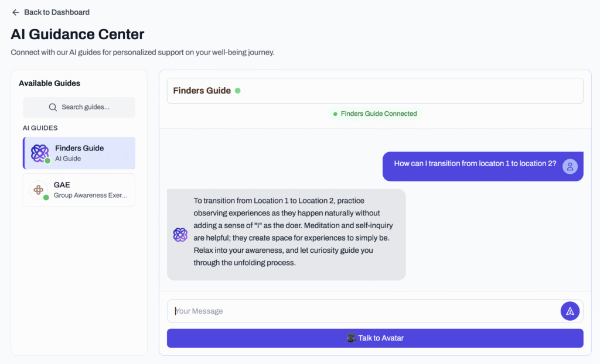Click the user's question message bubble
Viewport: 600px width, 364px height.
[475, 164]
